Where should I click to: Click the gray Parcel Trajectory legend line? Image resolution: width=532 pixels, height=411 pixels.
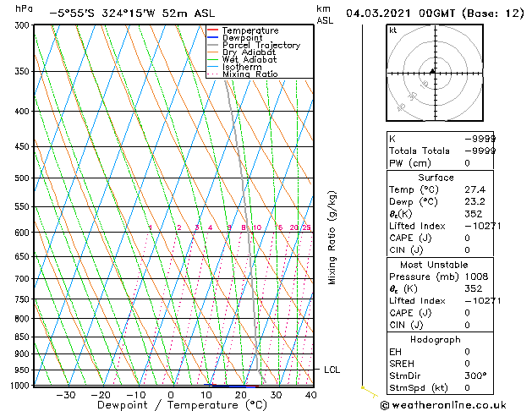coord(213,45)
